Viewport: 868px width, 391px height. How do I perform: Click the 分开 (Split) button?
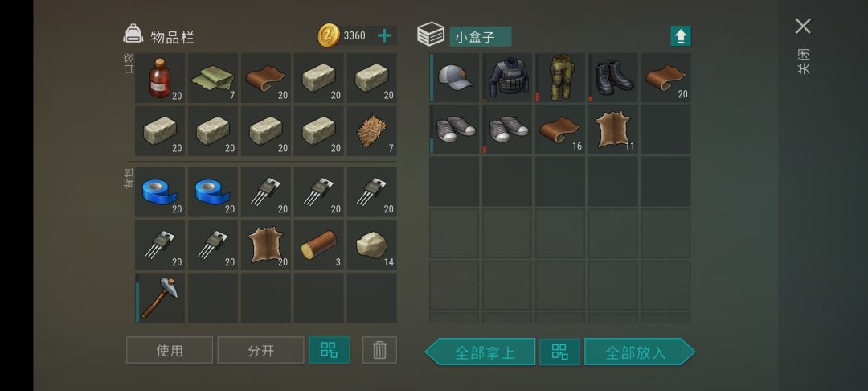[x=260, y=350]
